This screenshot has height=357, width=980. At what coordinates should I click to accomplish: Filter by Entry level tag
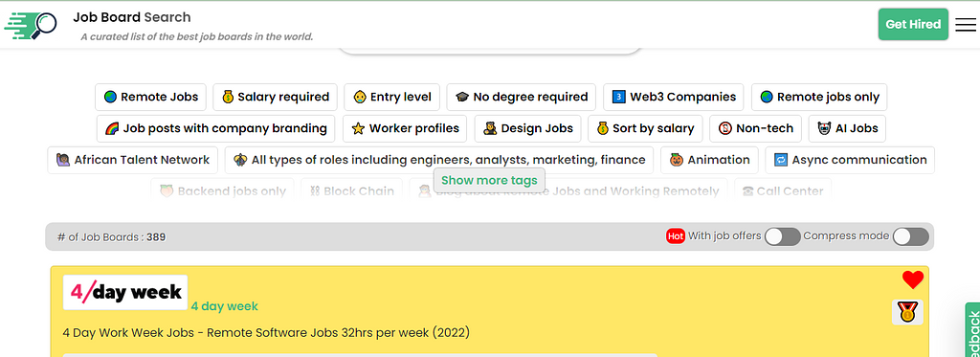tap(391, 97)
